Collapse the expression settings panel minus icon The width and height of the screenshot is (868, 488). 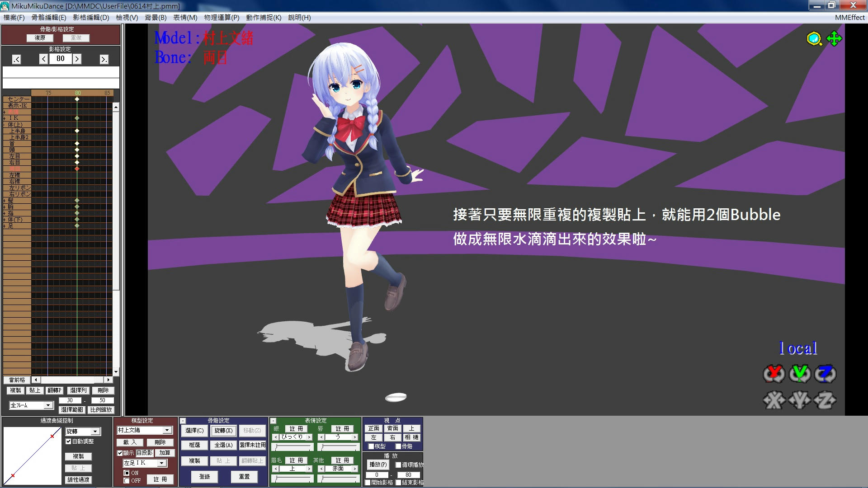[x=273, y=421]
